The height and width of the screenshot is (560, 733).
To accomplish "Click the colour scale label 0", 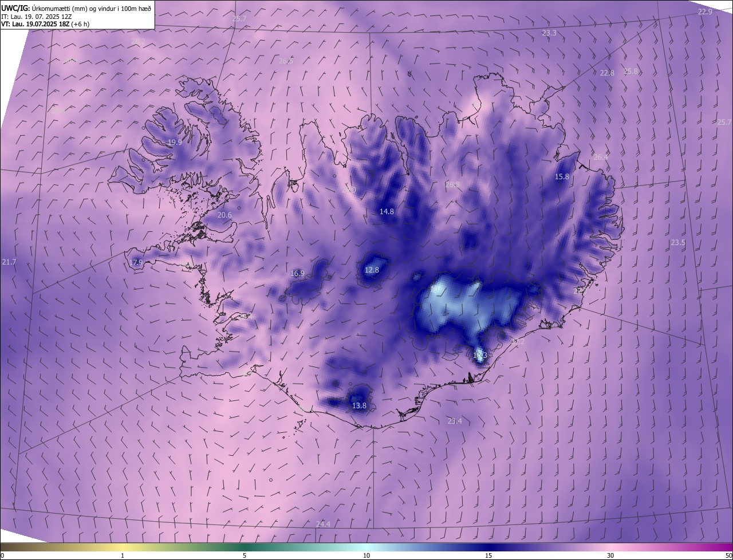I will point(2,555).
